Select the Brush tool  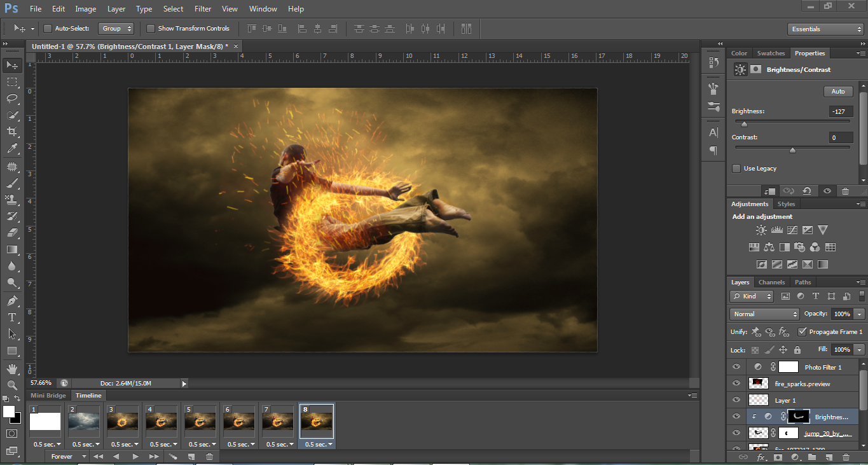coord(12,183)
